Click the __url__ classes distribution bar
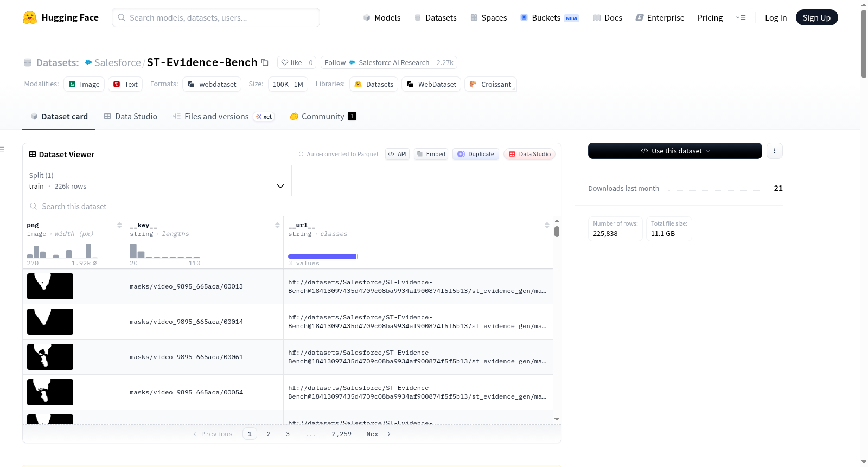This screenshot has width=868, height=467. (323, 256)
